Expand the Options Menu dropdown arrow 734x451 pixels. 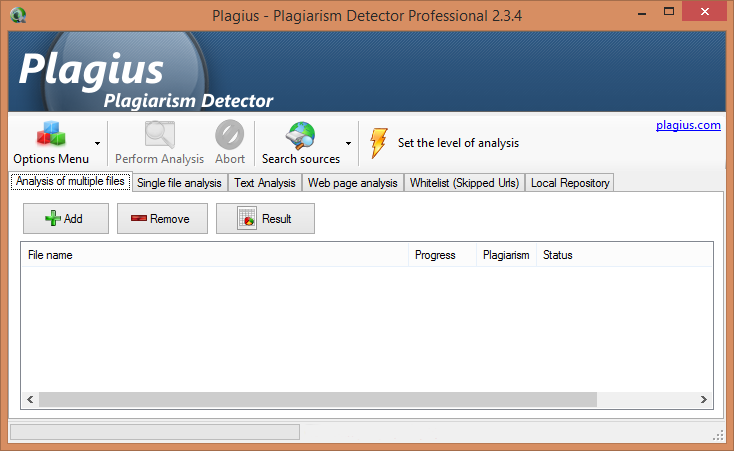(x=97, y=143)
